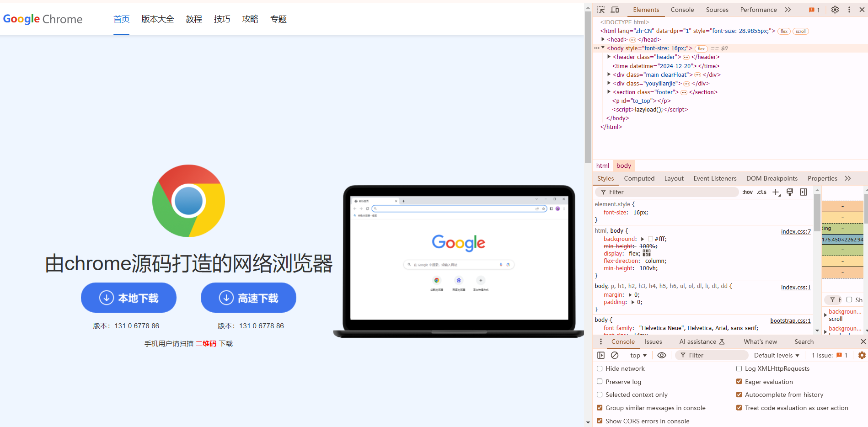The image size is (868, 427).
Task: Toggle computed styles sidebar icon
Action: pos(804,192)
